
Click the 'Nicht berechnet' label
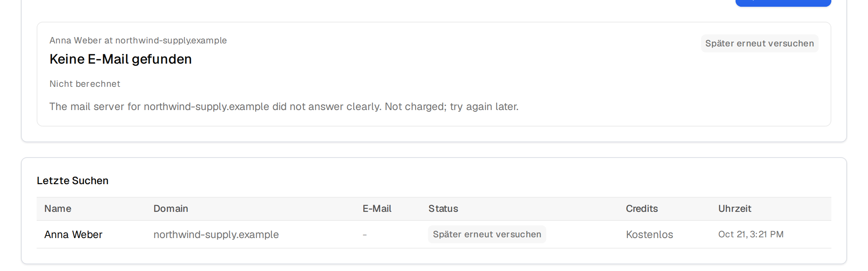(85, 84)
